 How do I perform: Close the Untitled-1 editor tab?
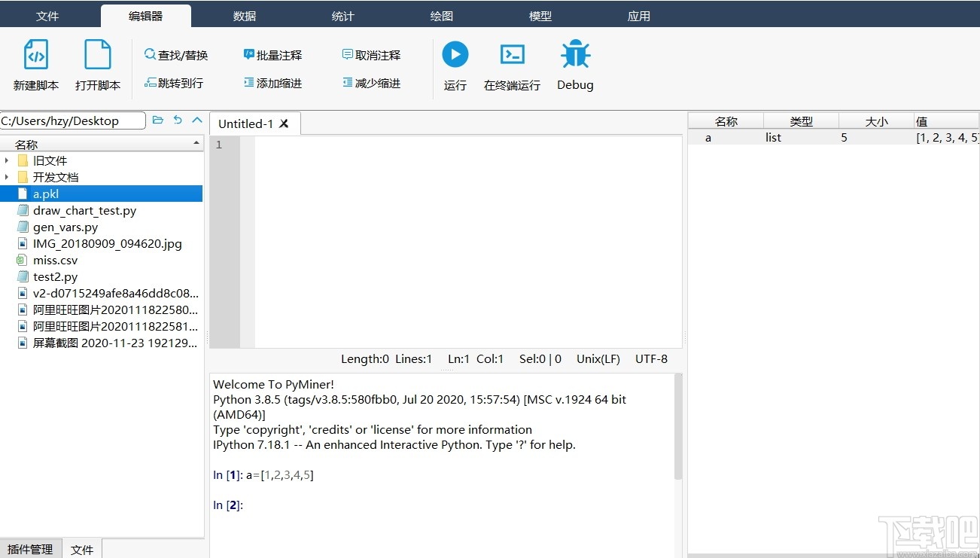(283, 123)
